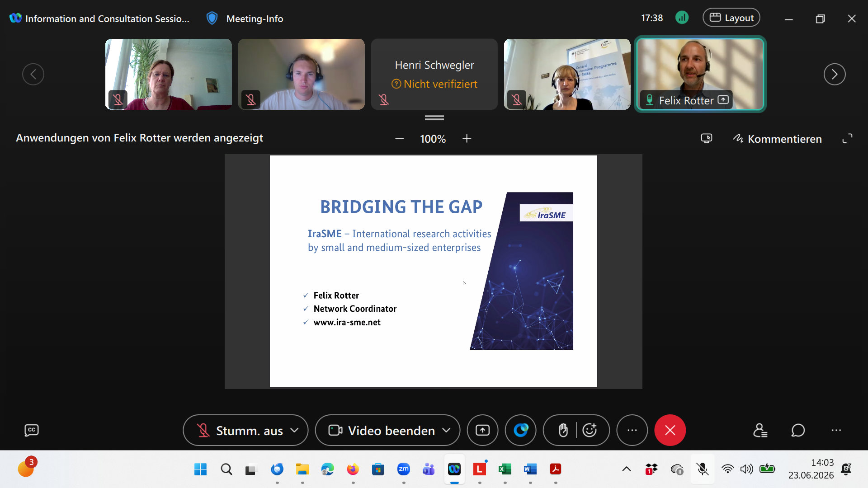The width and height of the screenshot is (868, 488).
Task: Click the share content icon
Action: pyautogui.click(x=482, y=430)
